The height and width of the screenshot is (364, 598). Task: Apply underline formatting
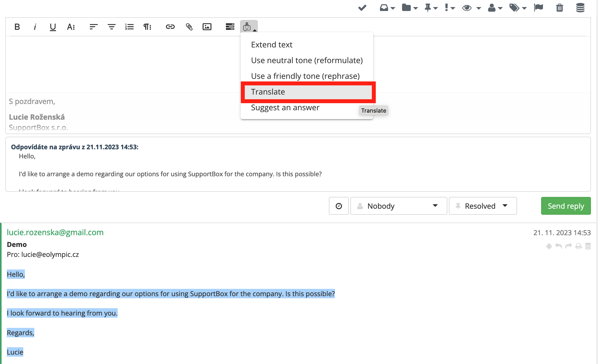53,27
